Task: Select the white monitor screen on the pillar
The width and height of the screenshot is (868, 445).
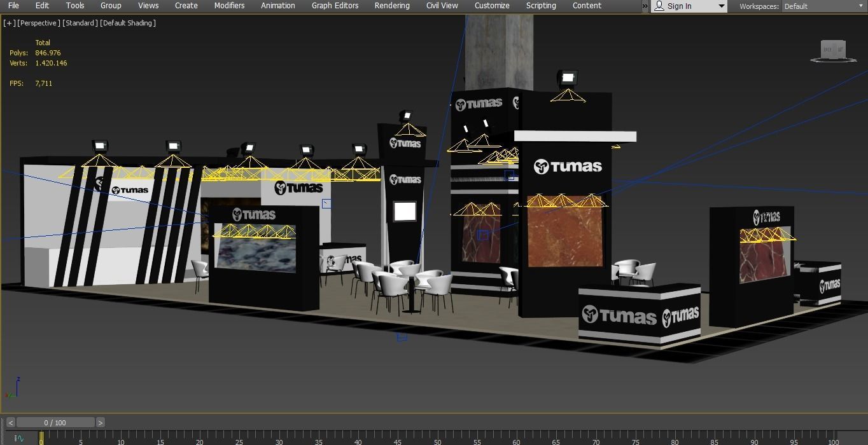Action: [405, 211]
